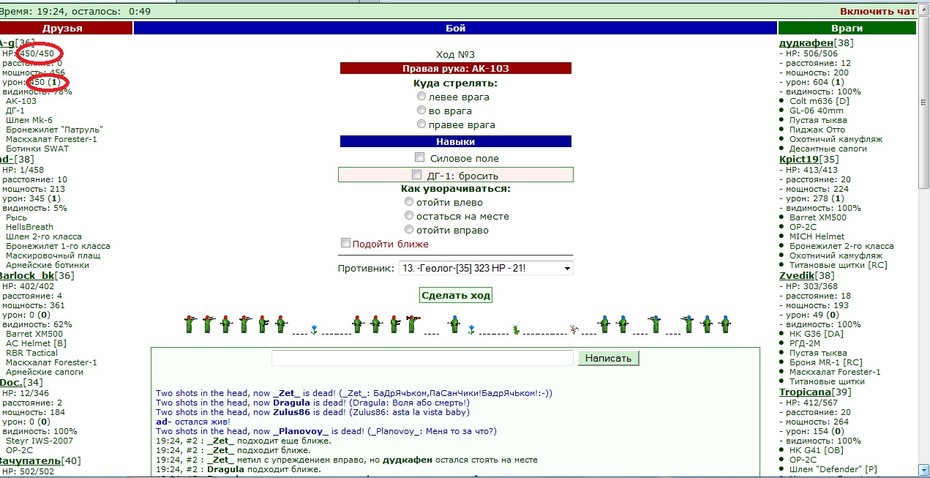This screenshot has height=478, width=930.
Task: Open the 'Противник' opponent dropdown
Action: pyautogui.click(x=486, y=269)
